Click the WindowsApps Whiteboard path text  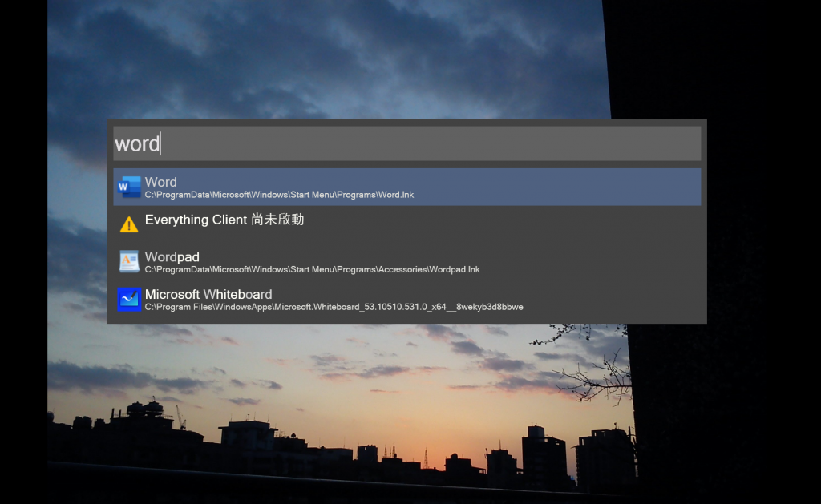334,307
